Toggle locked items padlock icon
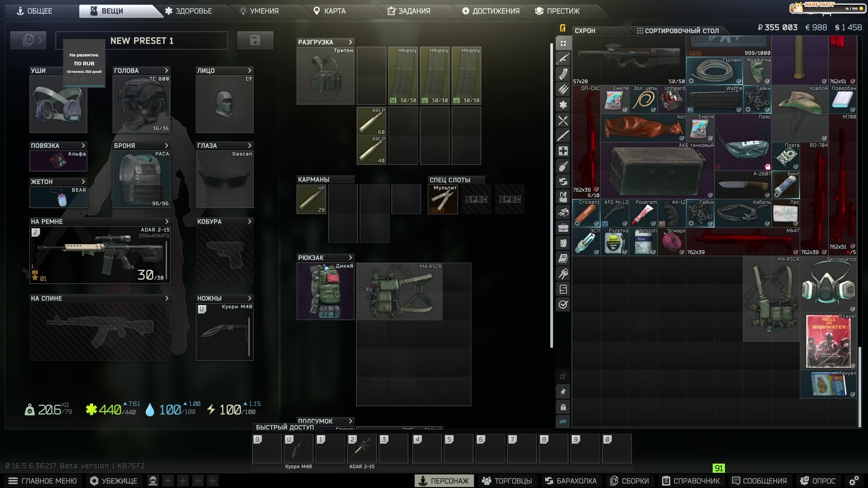The height and width of the screenshot is (488, 868). pyautogui.click(x=563, y=407)
